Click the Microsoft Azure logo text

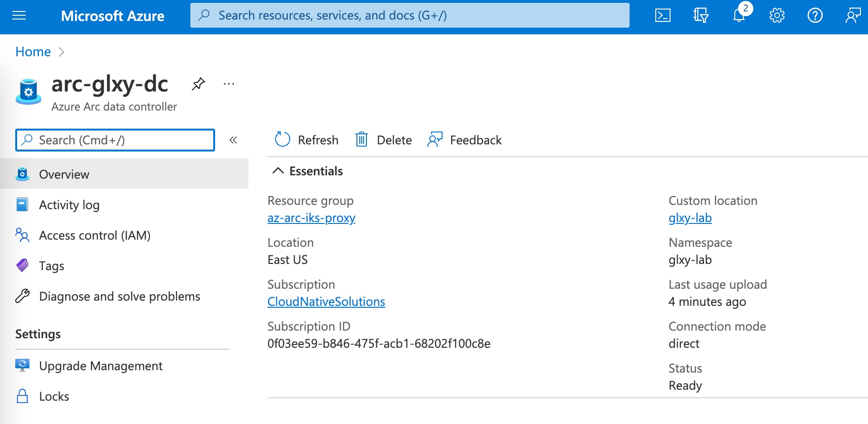[x=113, y=16]
